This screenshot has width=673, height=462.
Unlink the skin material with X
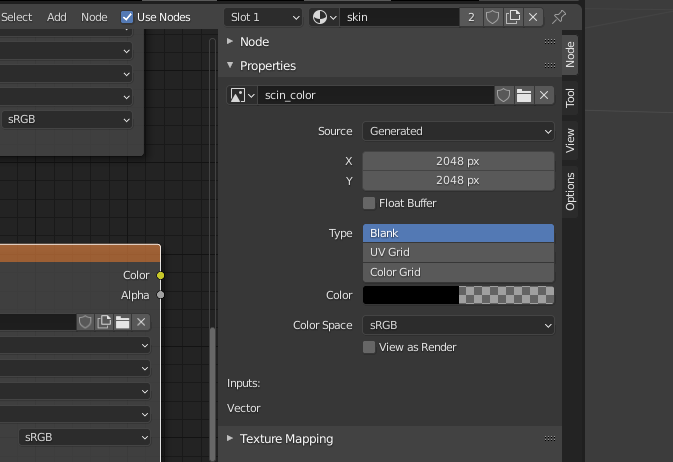533,17
